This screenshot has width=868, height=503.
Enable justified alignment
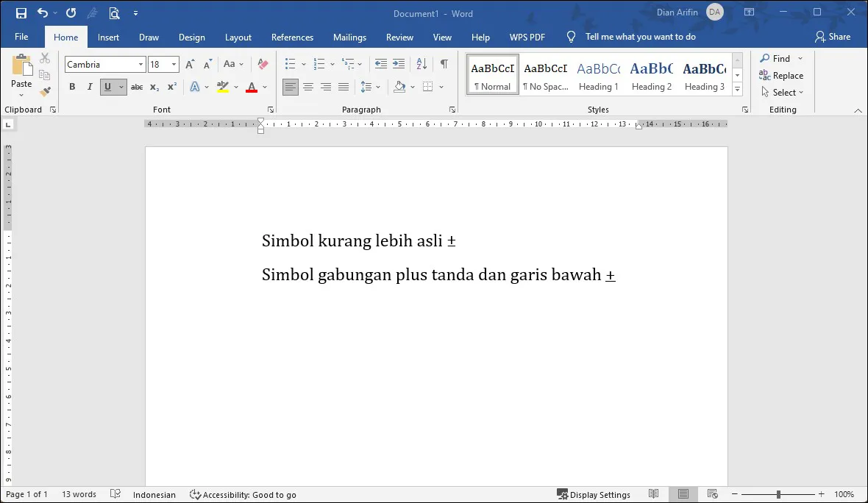(343, 87)
